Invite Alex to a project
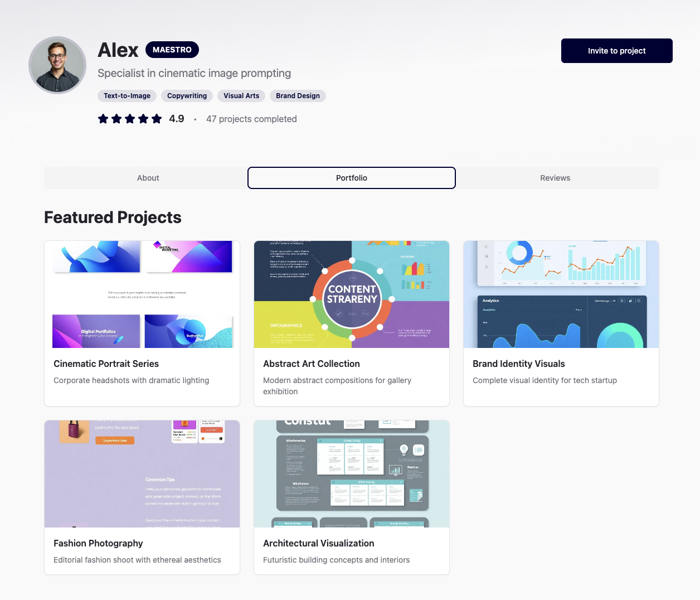The image size is (700, 600). point(617,51)
